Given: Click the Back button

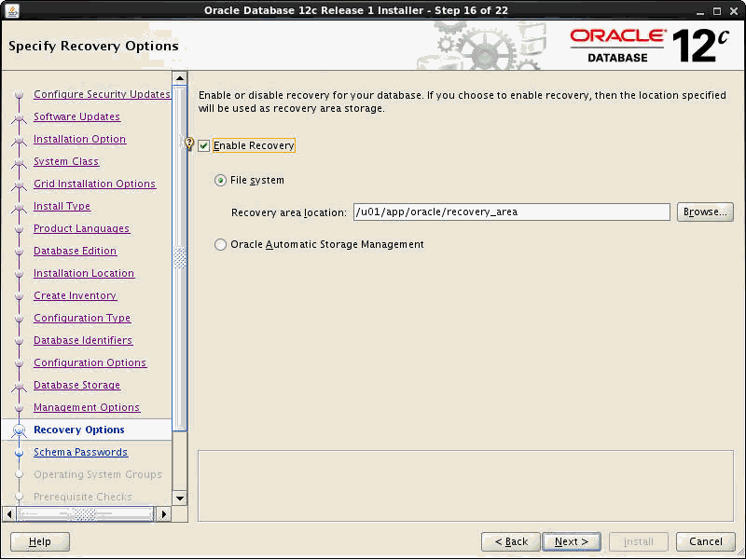Looking at the screenshot, I should pyautogui.click(x=511, y=541).
